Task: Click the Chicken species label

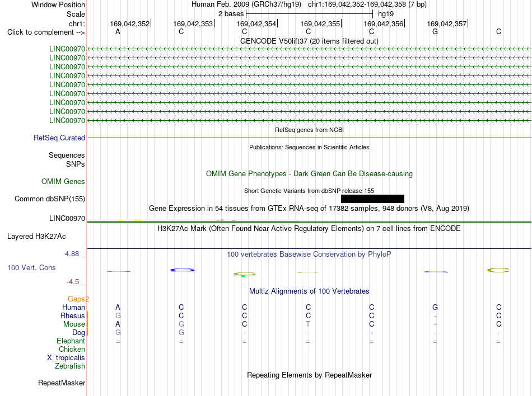Action: pos(72,349)
